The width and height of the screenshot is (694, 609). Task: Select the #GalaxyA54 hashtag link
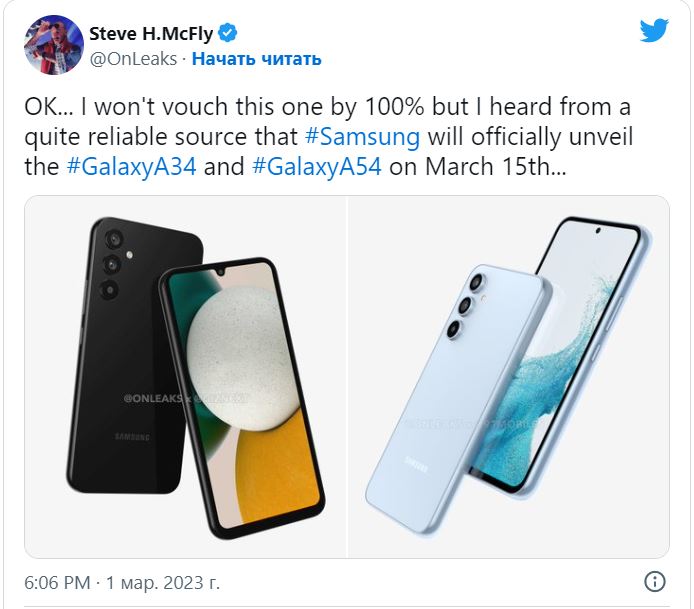[x=316, y=166]
